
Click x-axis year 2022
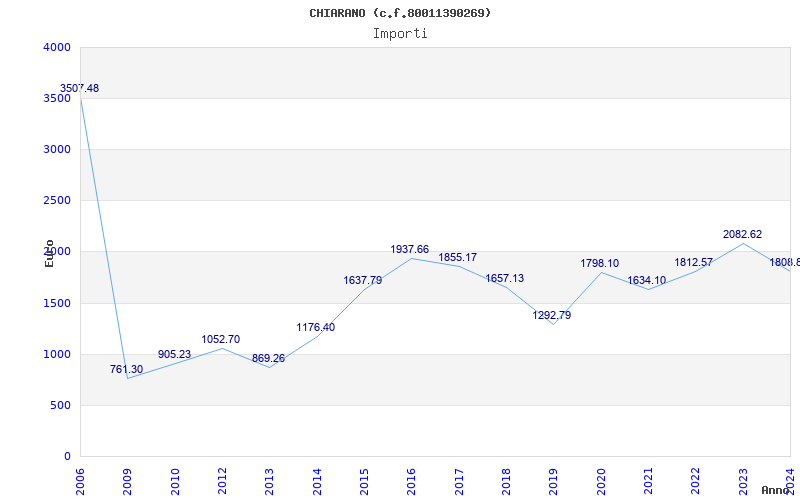[696, 482]
